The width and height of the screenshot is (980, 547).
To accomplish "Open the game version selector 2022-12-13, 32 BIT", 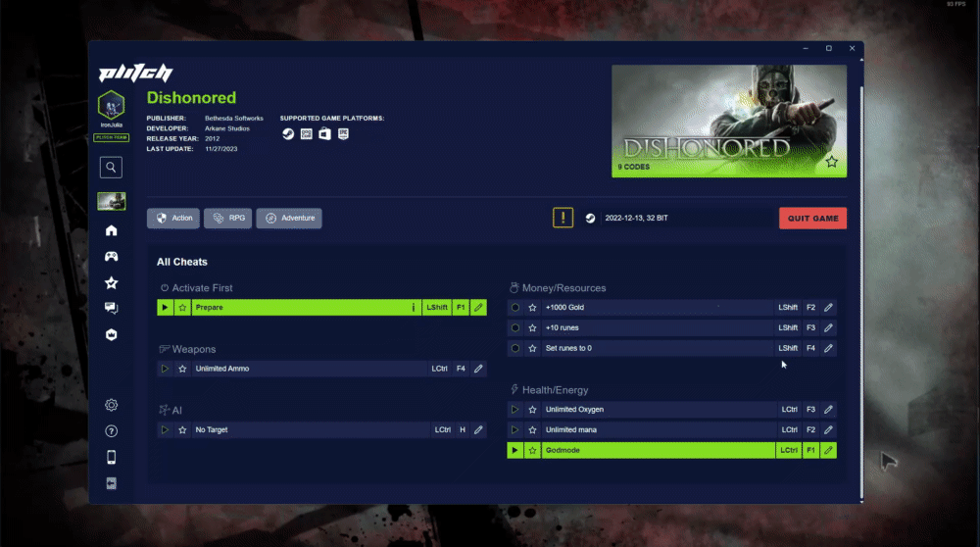I will pyautogui.click(x=678, y=219).
